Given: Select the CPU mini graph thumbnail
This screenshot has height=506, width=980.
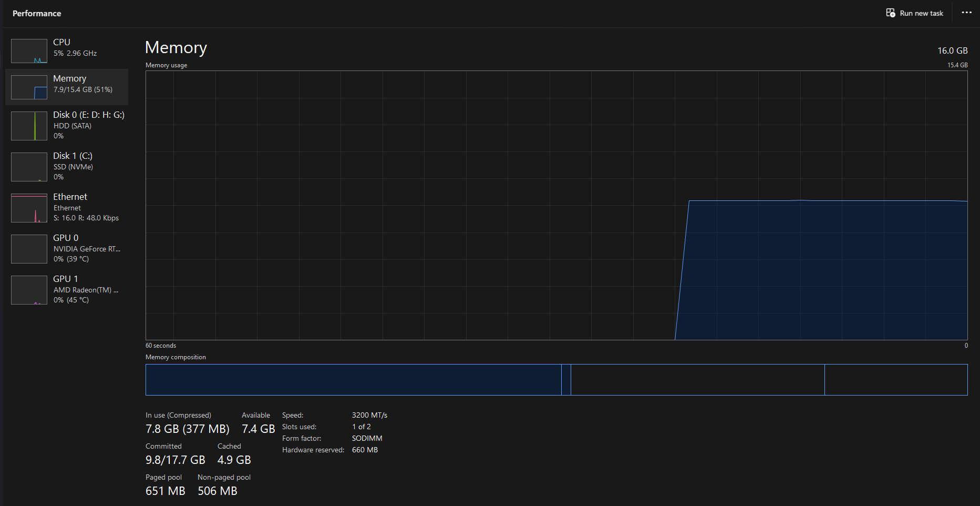Looking at the screenshot, I should tap(29, 51).
